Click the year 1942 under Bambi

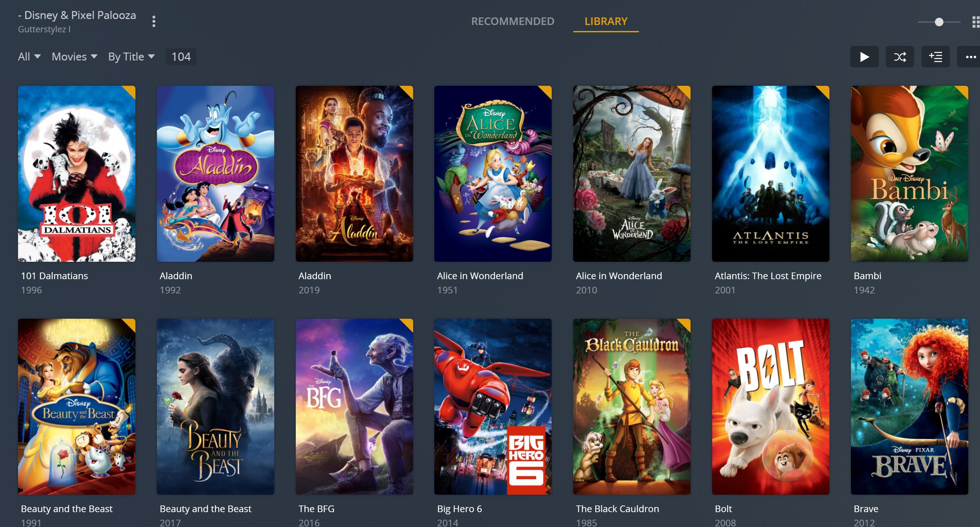pyautogui.click(x=864, y=290)
